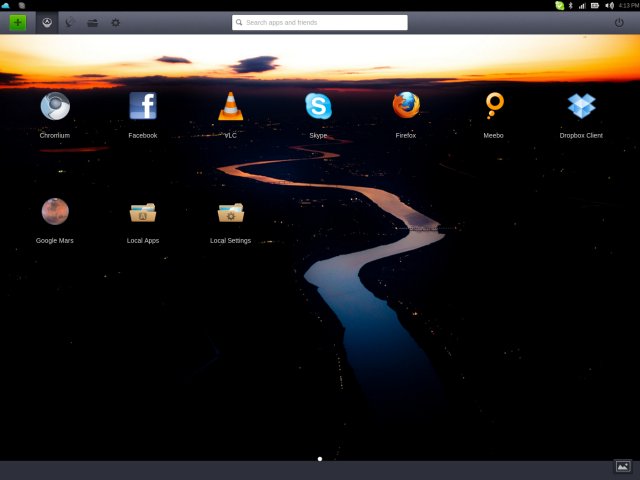
Task: Click the power button in toolbar
Action: coord(619,22)
